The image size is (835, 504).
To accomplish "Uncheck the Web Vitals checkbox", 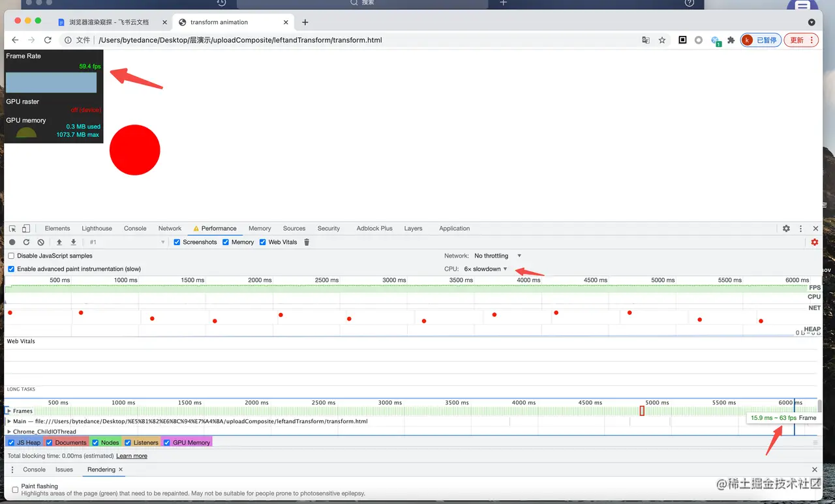I will coord(263,242).
